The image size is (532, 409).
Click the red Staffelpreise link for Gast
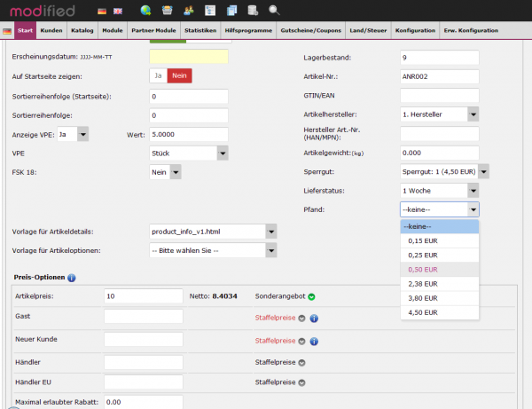pos(275,318)
